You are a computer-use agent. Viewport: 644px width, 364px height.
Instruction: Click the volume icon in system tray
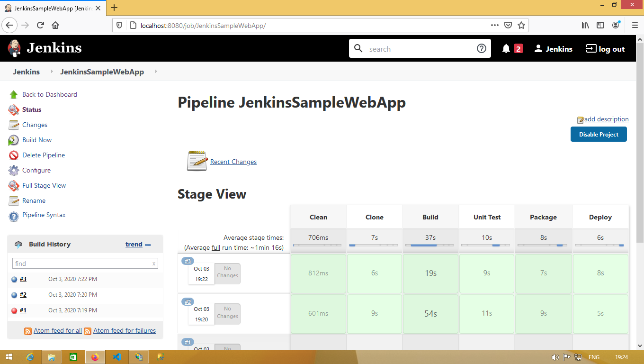click(555, 357)
